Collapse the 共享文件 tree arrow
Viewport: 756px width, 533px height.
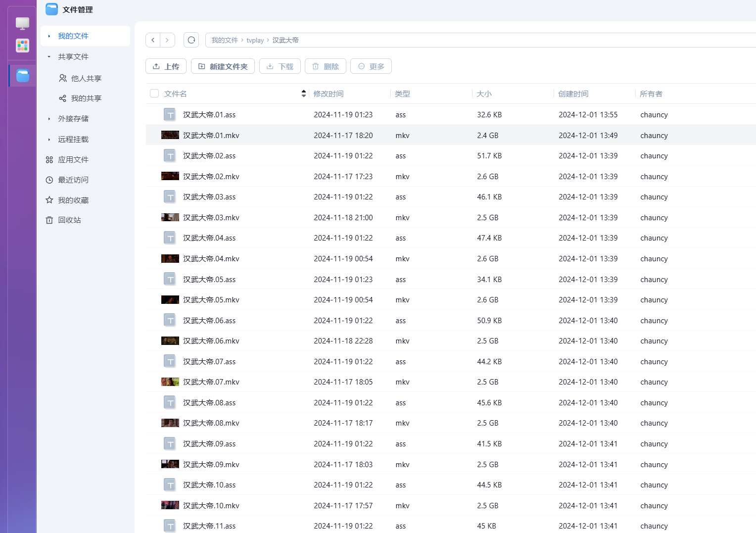click(49, 57)
